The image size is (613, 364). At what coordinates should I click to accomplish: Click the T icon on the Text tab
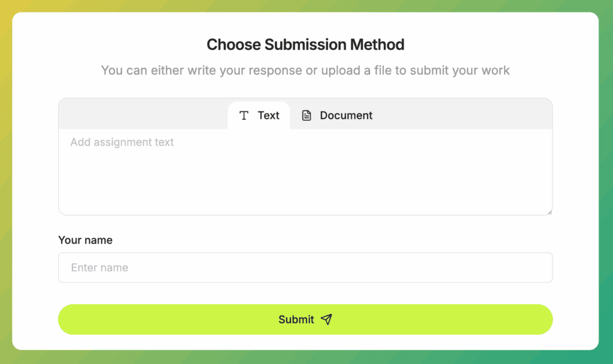coord(244,116)
